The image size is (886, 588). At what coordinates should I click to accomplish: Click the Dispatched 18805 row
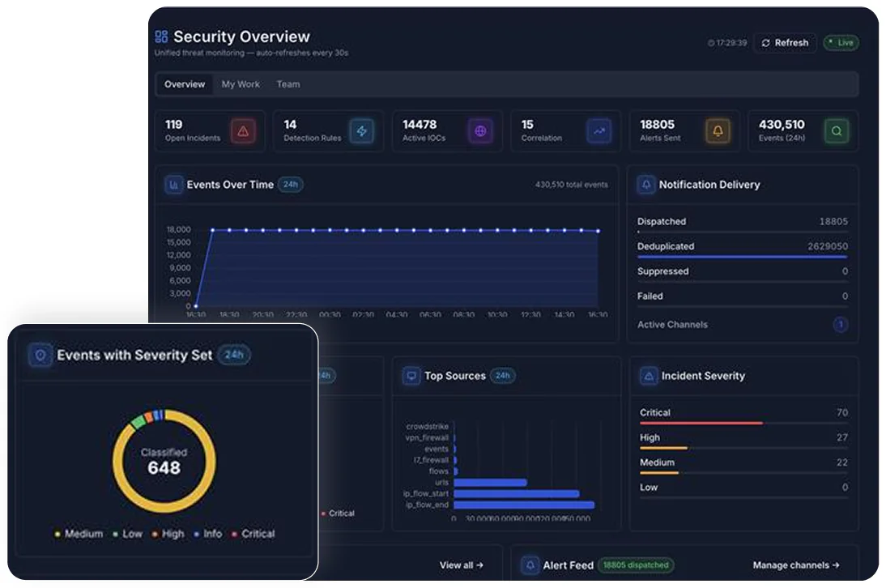[x=743, y=224]
